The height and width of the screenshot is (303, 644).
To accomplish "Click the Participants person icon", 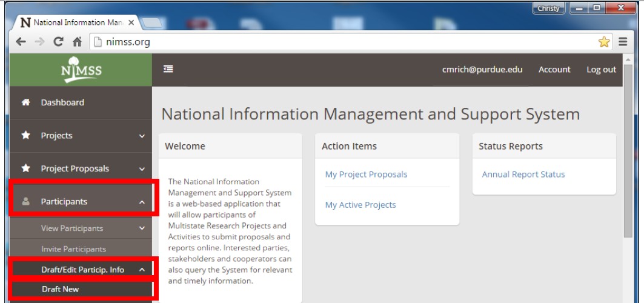I will pos(25,202).
